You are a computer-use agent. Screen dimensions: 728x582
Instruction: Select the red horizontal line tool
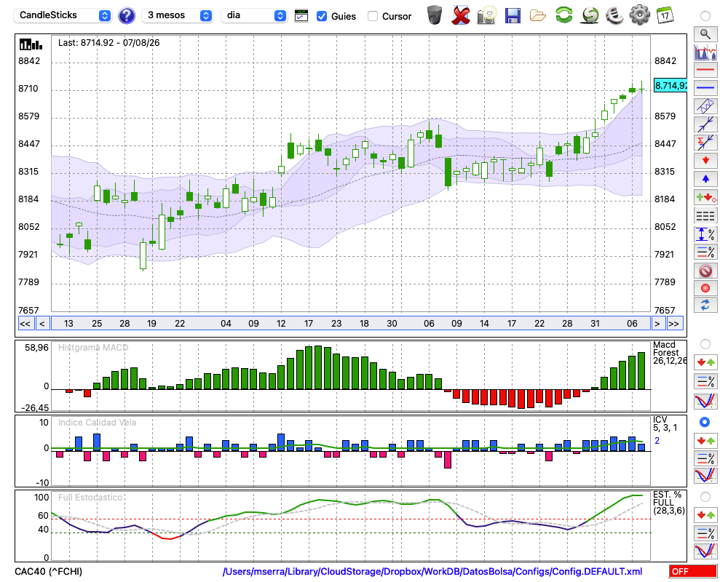pyautogui.click(x=705, y=70)
